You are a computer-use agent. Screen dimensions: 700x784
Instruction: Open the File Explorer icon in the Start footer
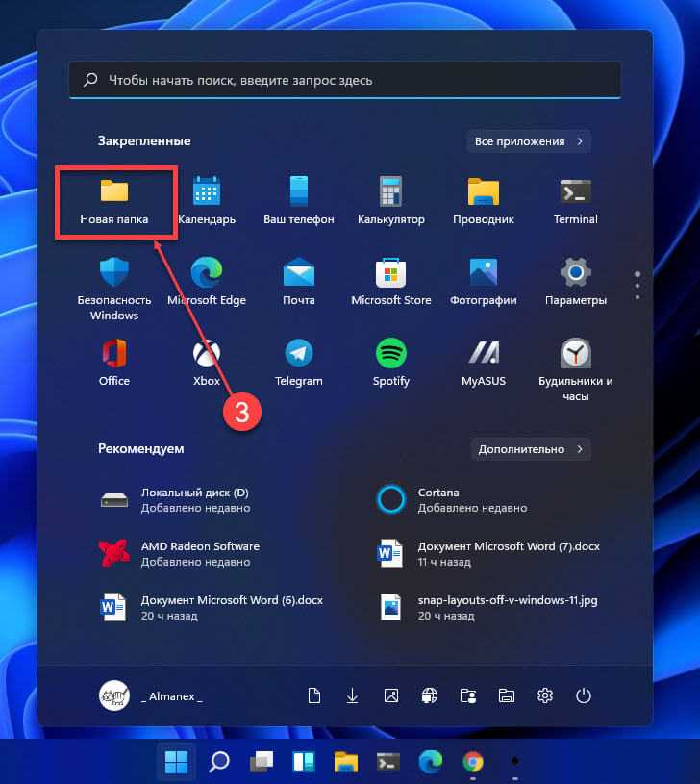(x=506, y=695)
